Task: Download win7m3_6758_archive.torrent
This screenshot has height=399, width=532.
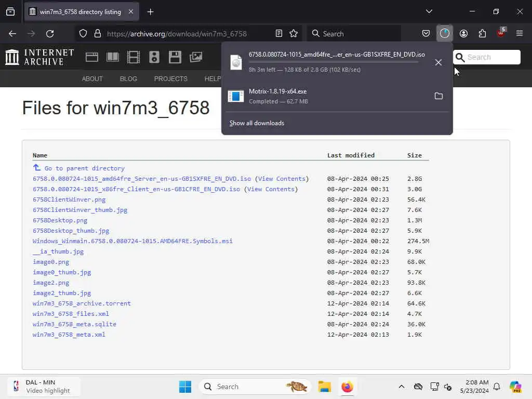Action: pos(82,303)
